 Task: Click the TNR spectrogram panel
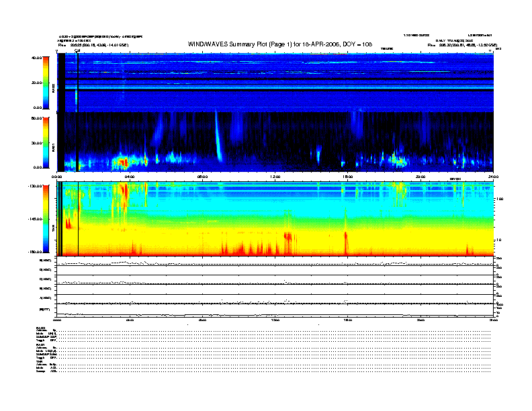click(275, 219)
